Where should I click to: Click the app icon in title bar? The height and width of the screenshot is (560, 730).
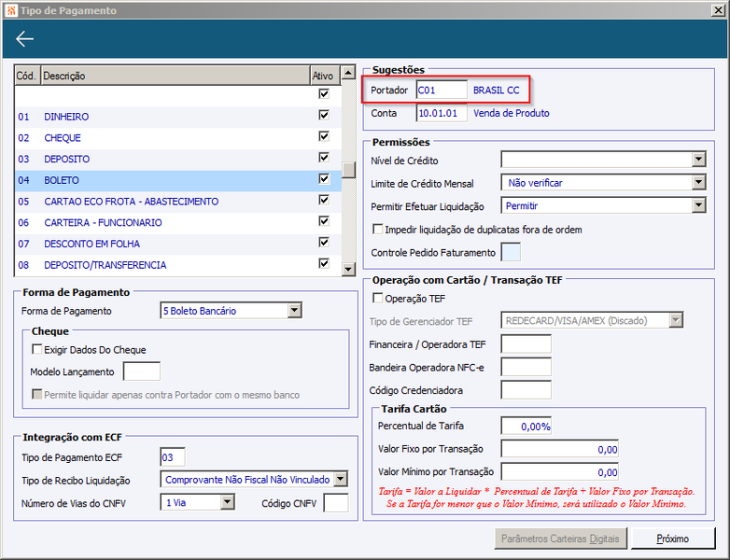[x=11, y=10]
